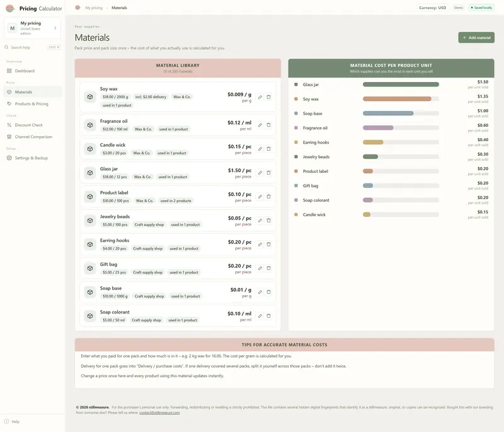Click the Soy wax cost bar
The height and width of the screenshot is (432, 504).
coord(401,99)
